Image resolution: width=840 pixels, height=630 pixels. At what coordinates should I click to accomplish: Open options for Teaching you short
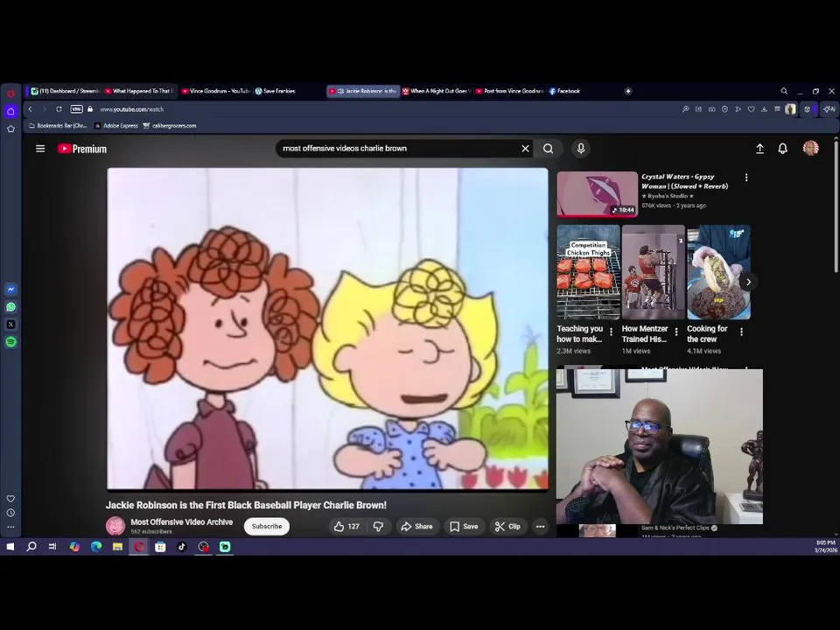[612, 332]
